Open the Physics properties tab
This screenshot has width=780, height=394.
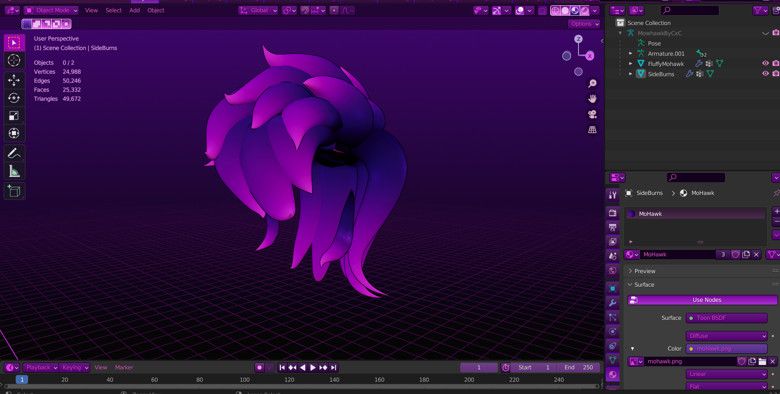click(613, 331)
